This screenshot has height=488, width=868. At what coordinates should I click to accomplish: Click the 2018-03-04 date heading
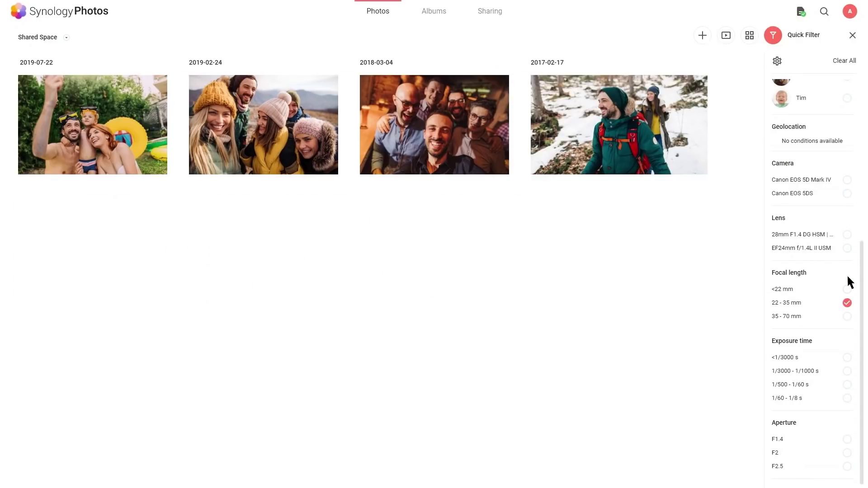pyautogui.click(x=376, y=62)
